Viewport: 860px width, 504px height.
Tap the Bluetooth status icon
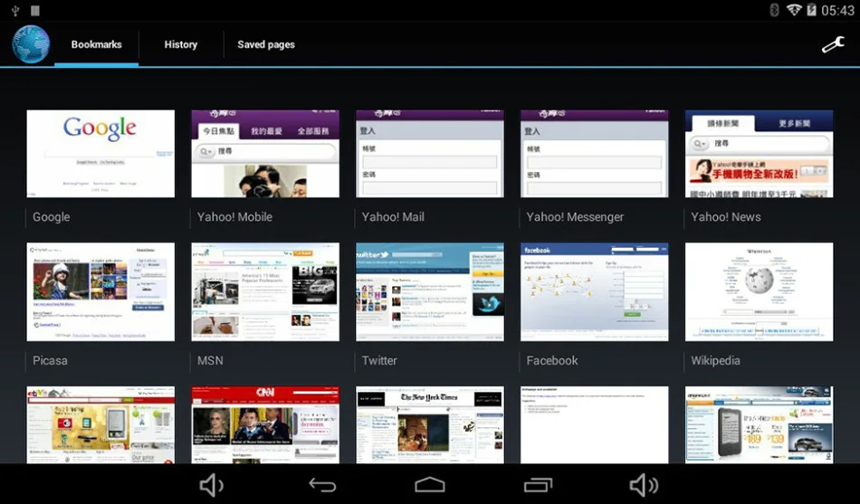click(774, 10)
